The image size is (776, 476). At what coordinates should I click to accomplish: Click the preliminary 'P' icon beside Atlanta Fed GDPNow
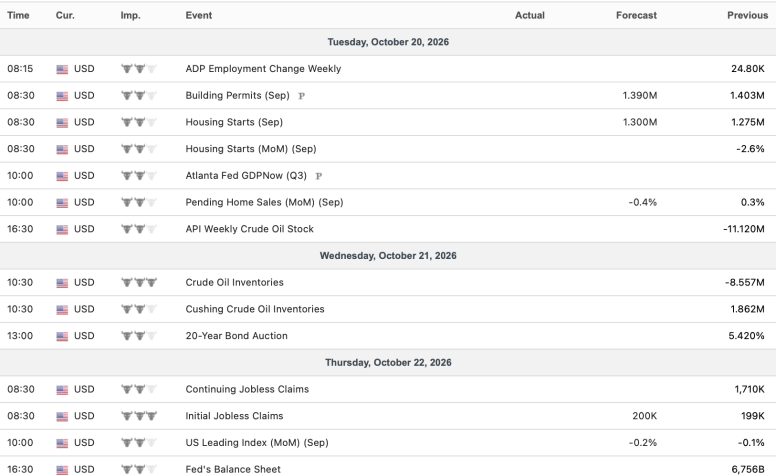point(319,176)
